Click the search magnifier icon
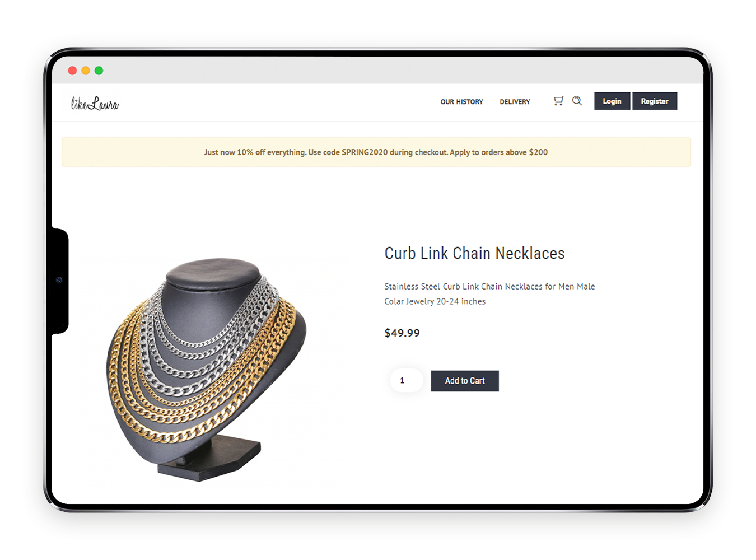 click(577, 101)
